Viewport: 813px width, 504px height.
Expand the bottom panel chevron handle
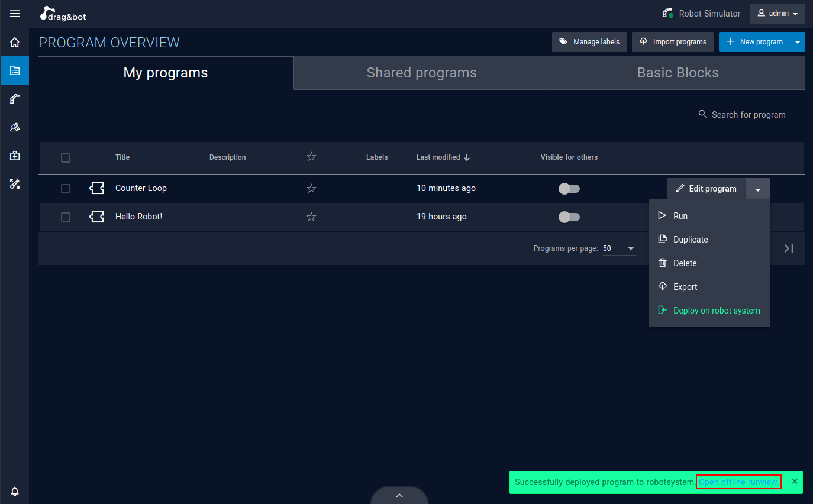(x=399, y=495)
